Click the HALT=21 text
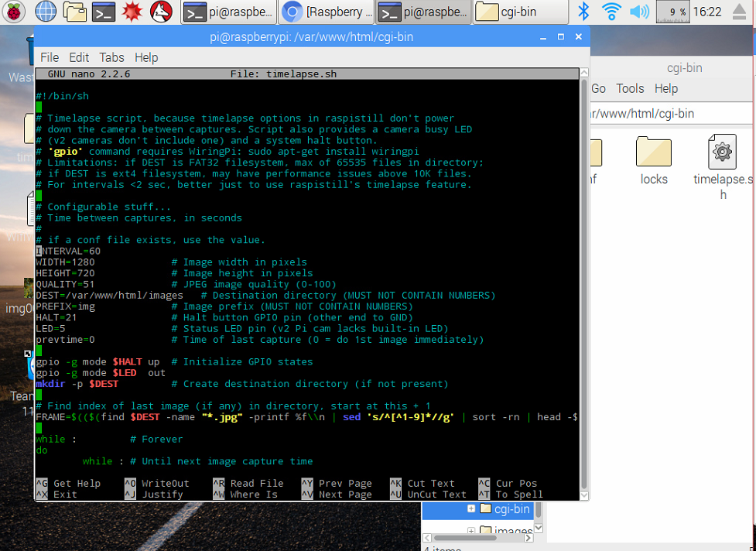Screen dimensions: 756x551 [x=56, y=318]
